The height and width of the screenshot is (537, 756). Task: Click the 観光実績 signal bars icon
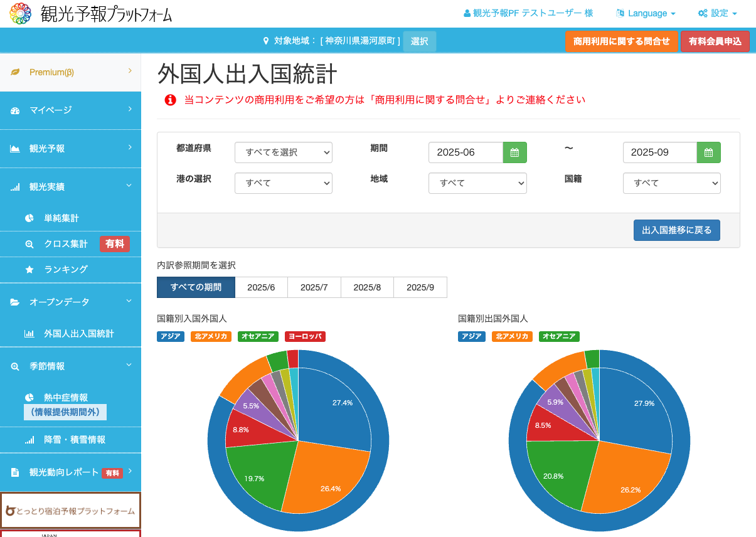click(x=15, y=187)
